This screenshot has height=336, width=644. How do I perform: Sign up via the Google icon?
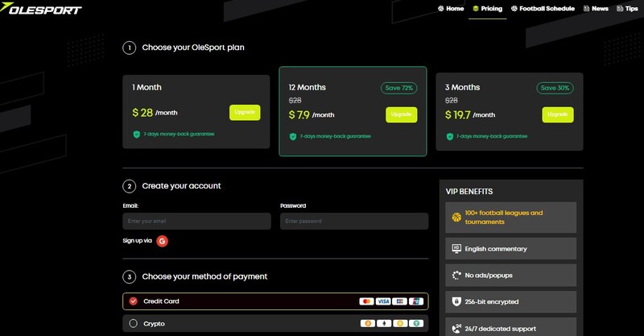162,240
